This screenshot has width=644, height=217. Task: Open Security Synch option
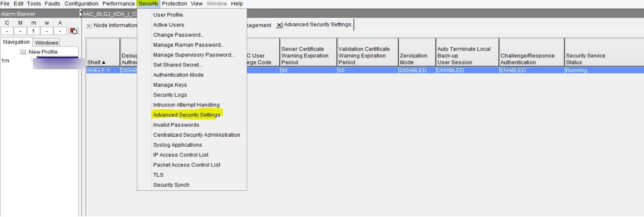[171, 185]
